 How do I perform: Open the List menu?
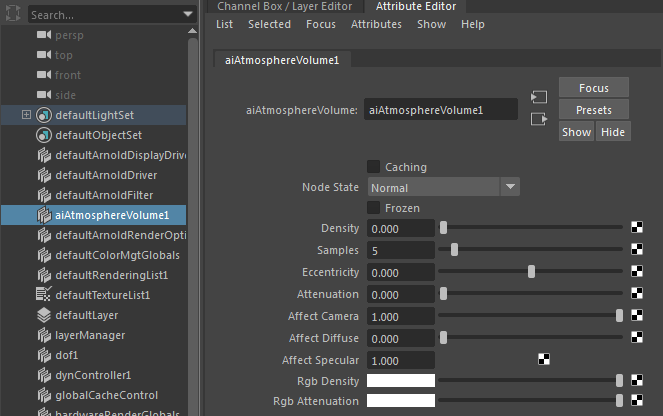pos(224,25)
